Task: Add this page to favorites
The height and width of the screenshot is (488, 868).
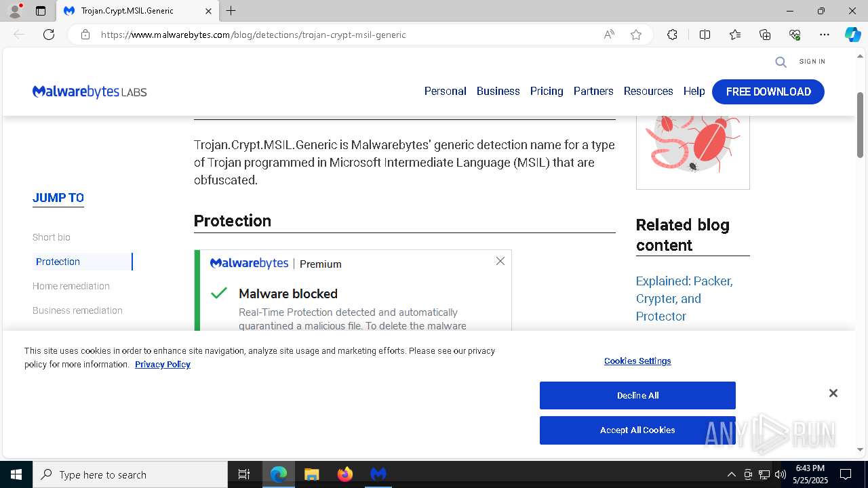Action: pos(636,35)
